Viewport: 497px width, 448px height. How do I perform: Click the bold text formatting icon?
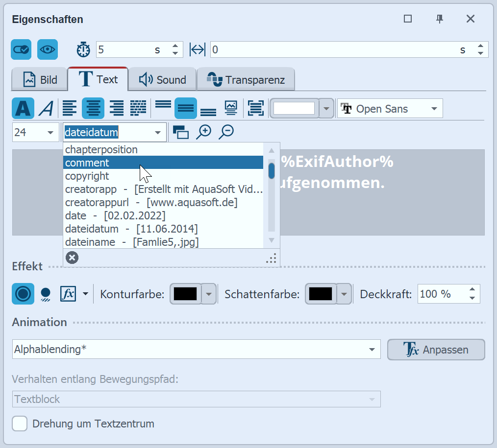pos(23,108)
